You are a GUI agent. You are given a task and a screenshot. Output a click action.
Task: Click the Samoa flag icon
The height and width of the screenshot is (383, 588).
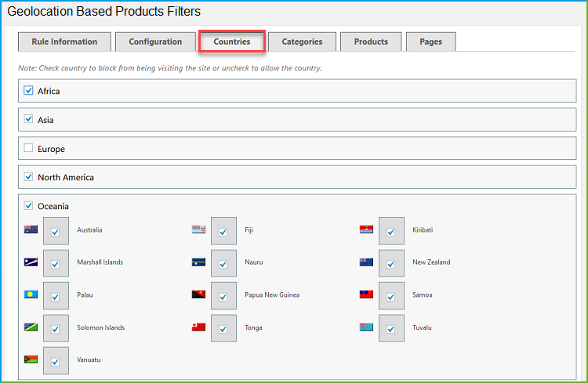366,294
